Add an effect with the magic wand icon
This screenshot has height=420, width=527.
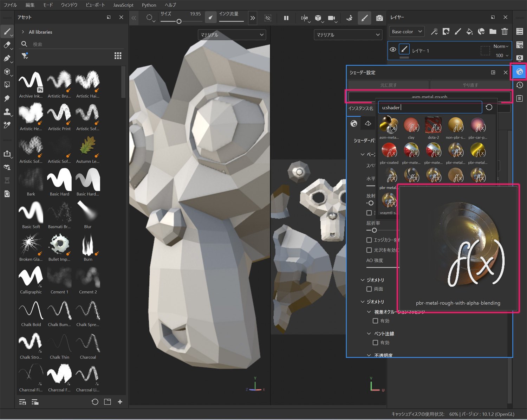coord(434,32)
